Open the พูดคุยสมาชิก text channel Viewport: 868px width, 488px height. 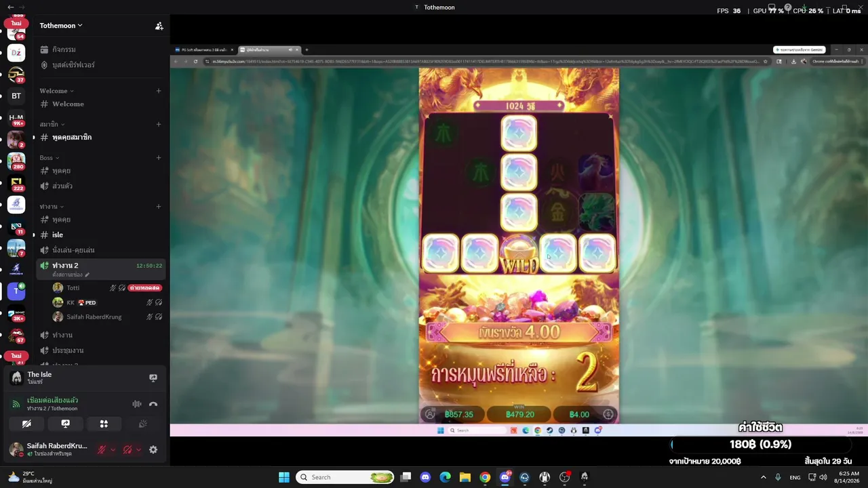point(100,138)
